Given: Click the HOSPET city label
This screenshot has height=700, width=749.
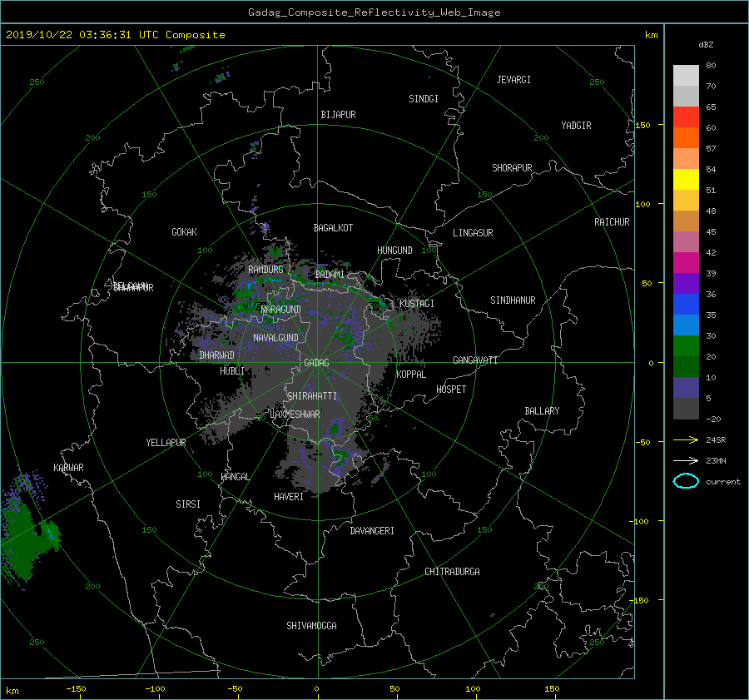Looking at the screenshot, I should point(451,390).
